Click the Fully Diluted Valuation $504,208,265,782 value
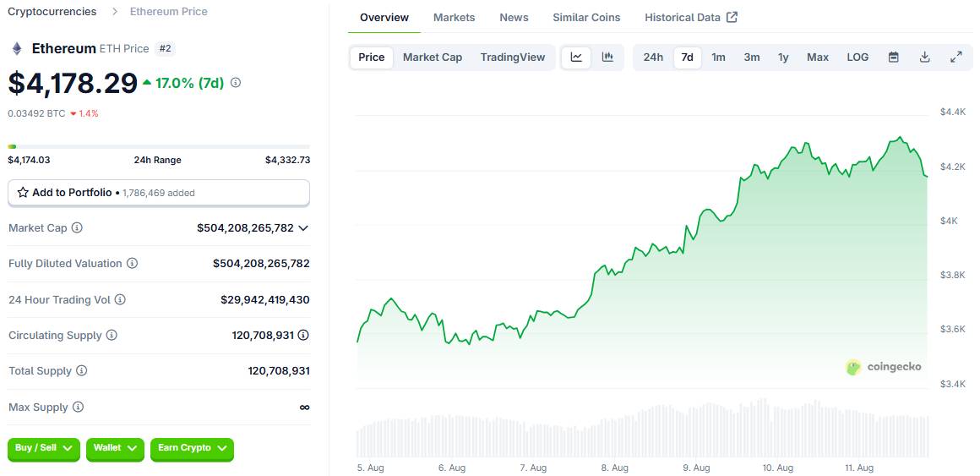Image resolution: width=980 pixels, height=476 pixels. click(261, 263)
